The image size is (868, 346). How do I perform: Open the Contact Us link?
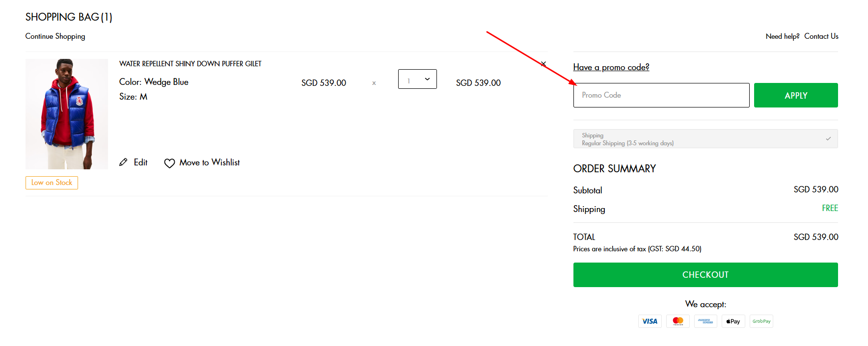(821, 36)
